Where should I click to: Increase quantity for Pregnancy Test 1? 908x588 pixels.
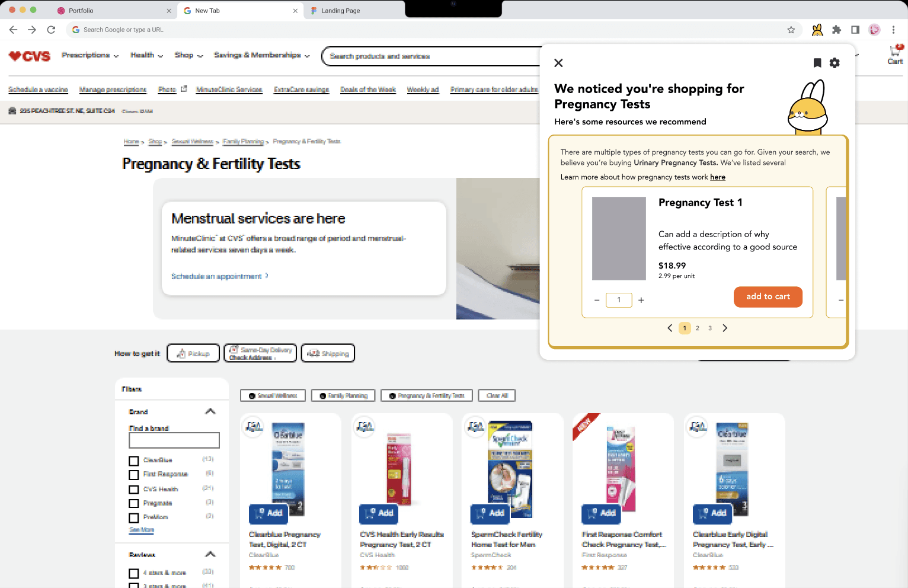click(641, 300)
